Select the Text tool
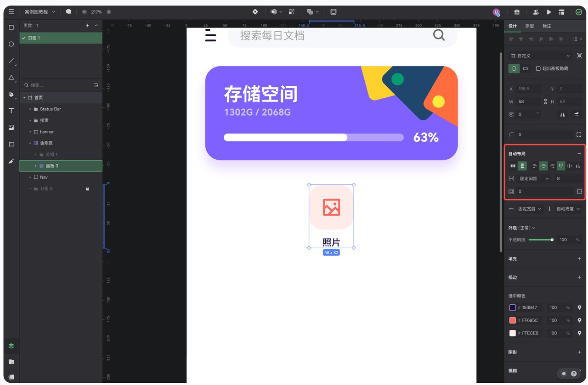588x385 pixels. point(11,111)
